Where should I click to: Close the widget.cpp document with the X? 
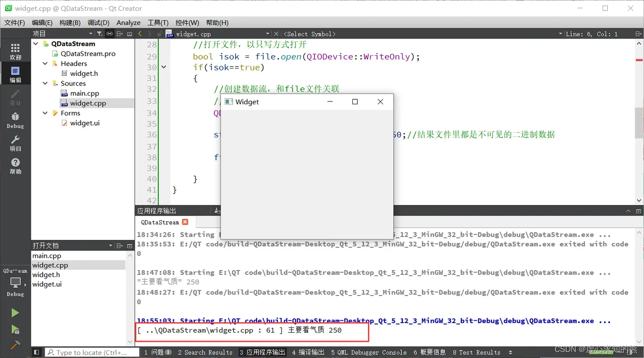click(276, 34)
